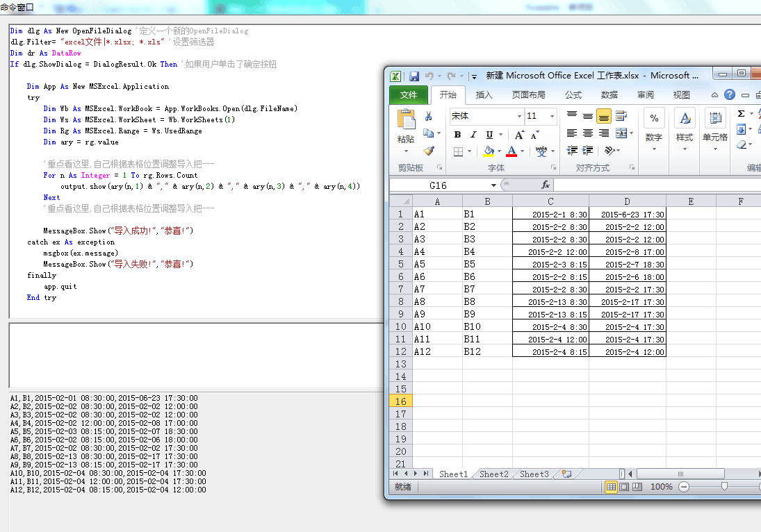Select the select-all corner of grid
Screen dimensions: 761x532
click(x=401, y=201)
